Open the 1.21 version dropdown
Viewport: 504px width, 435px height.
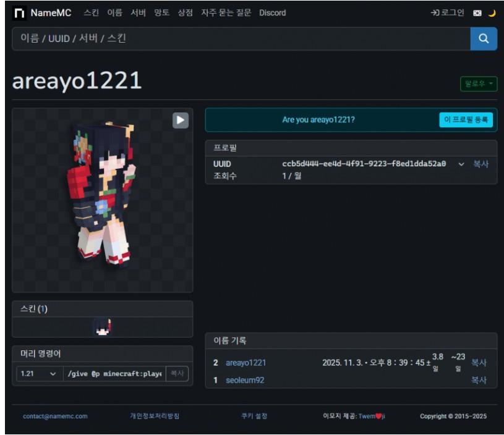[38, 374]
